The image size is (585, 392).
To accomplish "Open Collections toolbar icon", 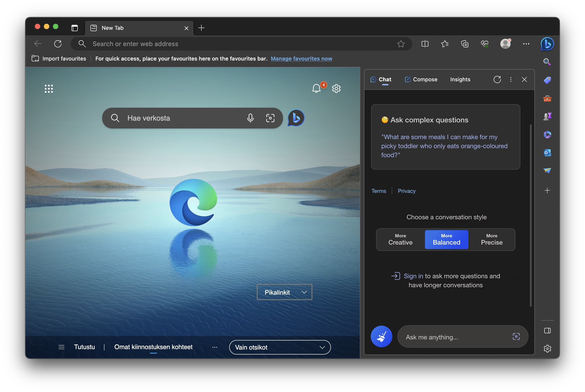I will (x=465, y=44).
